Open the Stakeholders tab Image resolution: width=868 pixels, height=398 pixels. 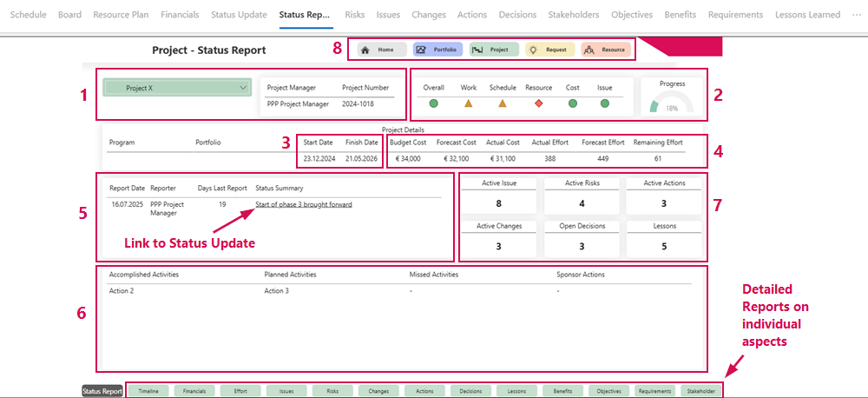[x=574, y=15]
